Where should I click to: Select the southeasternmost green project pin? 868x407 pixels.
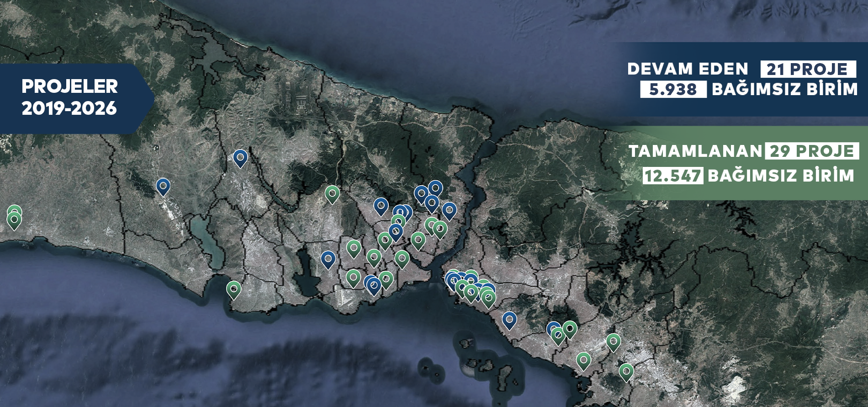click(626, 371)
